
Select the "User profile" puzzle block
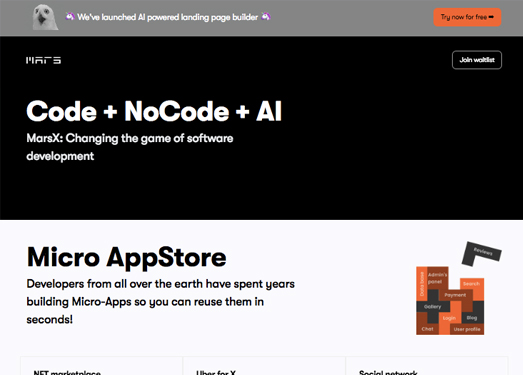tap(467, 329)
